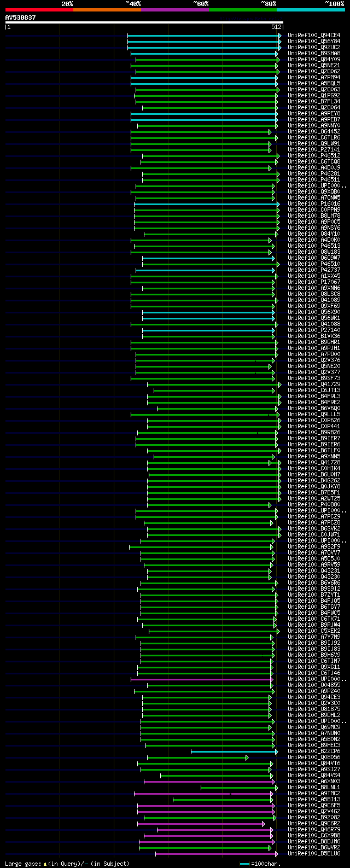Select the UniRef100_B6TLF0 label
Screen dimensions: 350x868
point(314,450)
